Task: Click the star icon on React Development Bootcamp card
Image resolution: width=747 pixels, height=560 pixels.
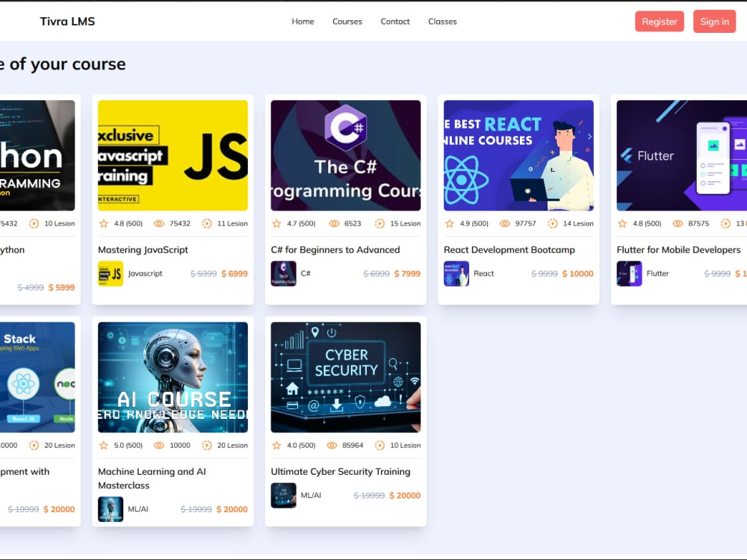Action: coord(449,223)
